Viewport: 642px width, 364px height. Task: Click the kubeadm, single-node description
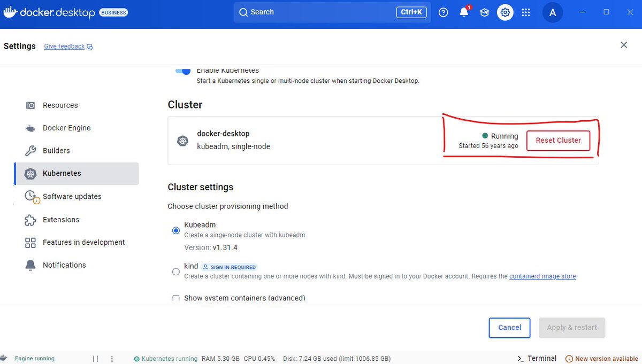(234, 146)
